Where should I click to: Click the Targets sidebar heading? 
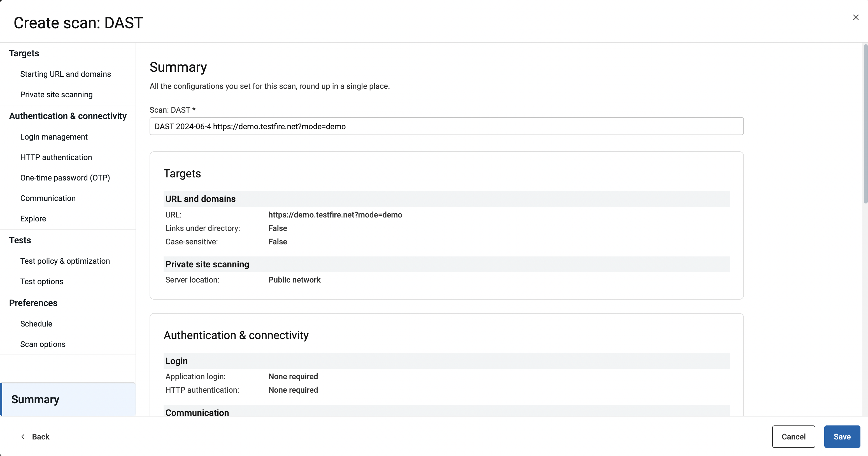click(x=24, y=53)
